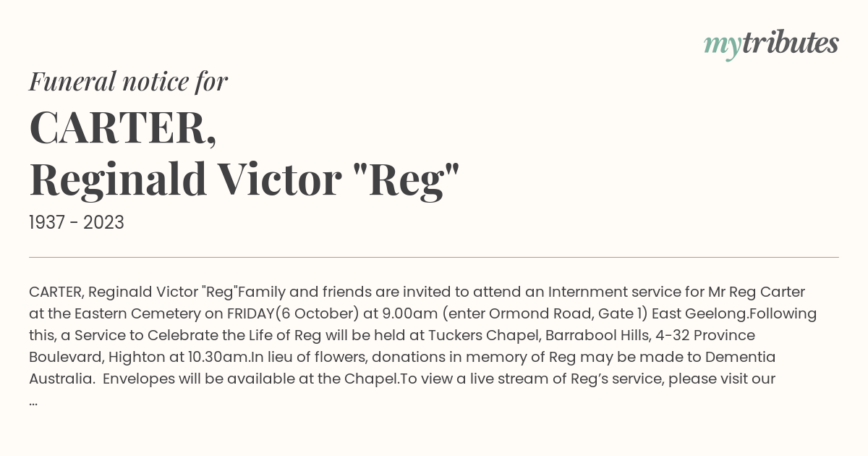Expand the truncated notice via the ellipsis
Screen dimensions: 868x456
point(33,400)
